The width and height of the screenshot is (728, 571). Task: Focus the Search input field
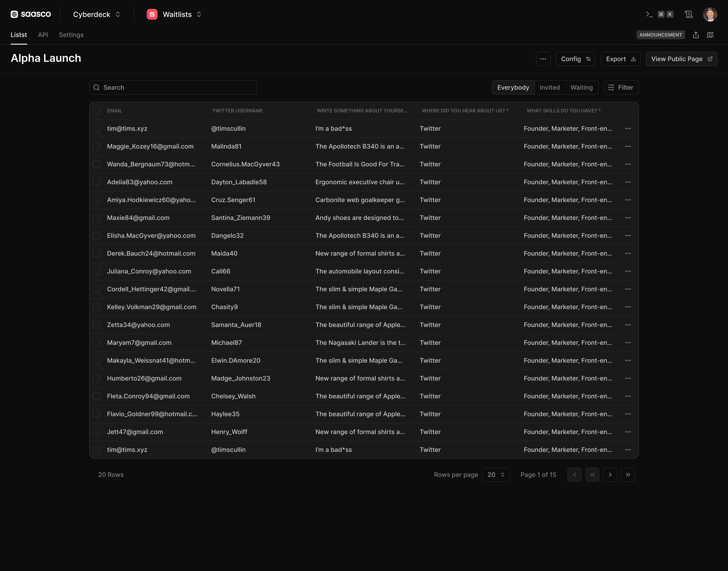pyautogui.click(x=173, y=88)
